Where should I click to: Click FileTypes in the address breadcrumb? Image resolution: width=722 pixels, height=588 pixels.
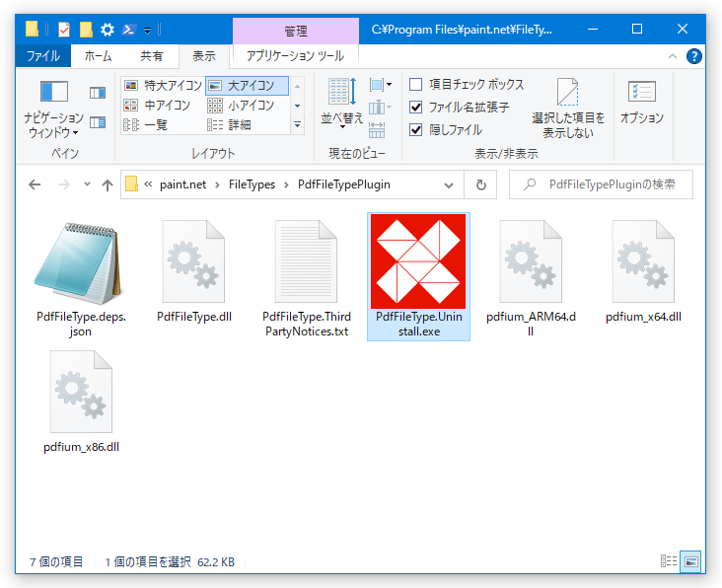(252, 184)
